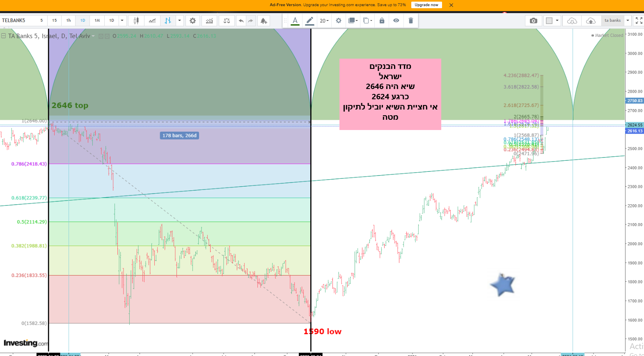Save chart layout to cloud

[591, 21]
